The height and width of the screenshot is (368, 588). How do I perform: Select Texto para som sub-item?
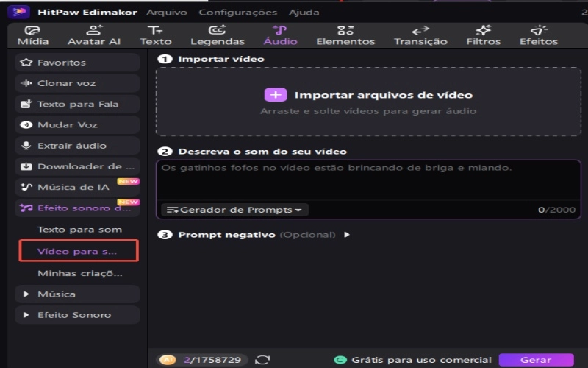(79, 230)
